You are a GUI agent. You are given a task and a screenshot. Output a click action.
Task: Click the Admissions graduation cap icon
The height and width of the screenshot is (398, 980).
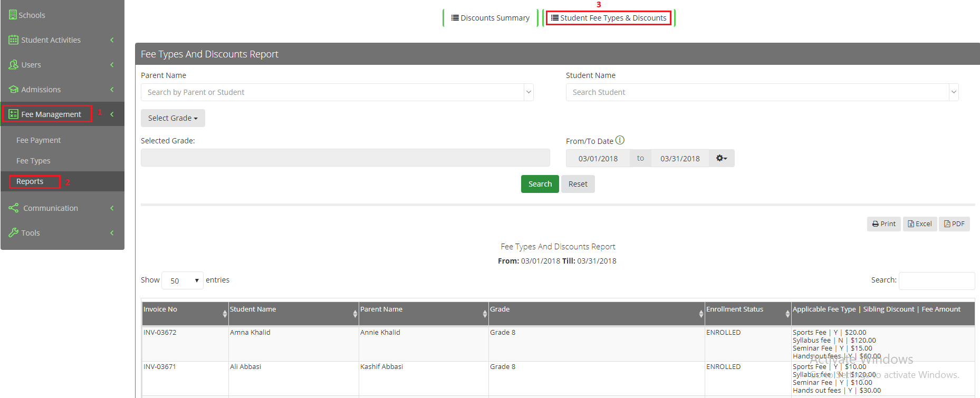pyautogui.click(x=13, y=89)
